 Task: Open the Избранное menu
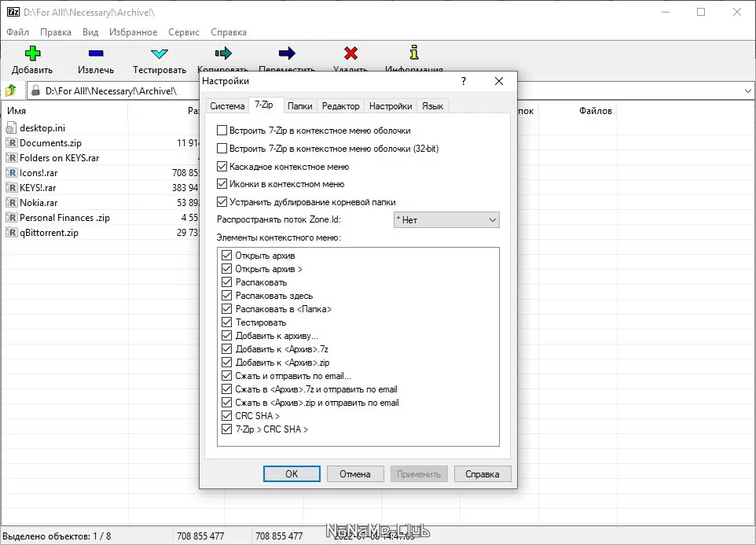133,31
